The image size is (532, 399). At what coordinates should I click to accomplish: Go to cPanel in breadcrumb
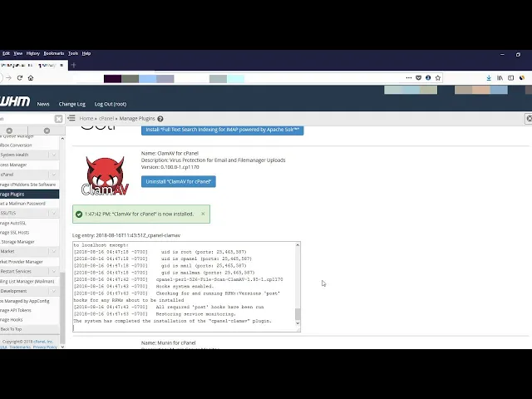click(x=106, y=118)
